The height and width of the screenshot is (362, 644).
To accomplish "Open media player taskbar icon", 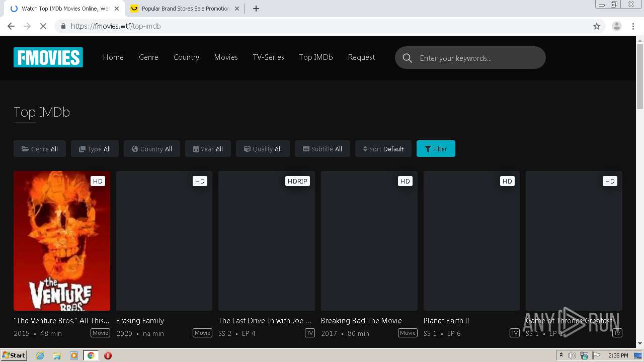I will click(74, 355).
